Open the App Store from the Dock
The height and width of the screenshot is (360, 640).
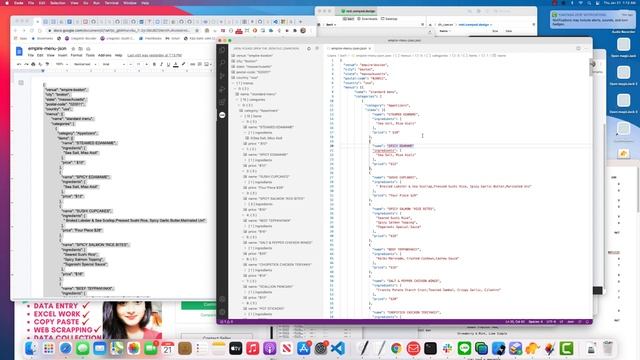tap(304, 348)
